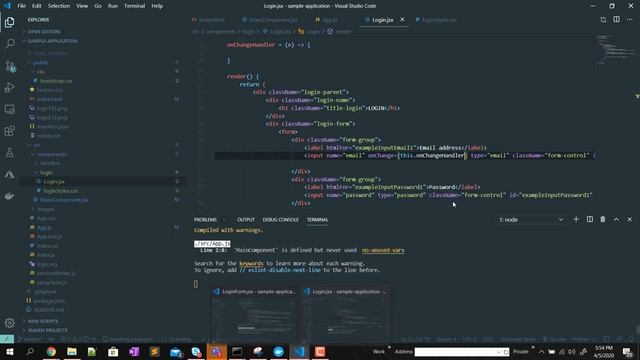Click the 'keywords' link in terminal output
Viewport: 640px width, 360px height.
click(x=251, y=264)
